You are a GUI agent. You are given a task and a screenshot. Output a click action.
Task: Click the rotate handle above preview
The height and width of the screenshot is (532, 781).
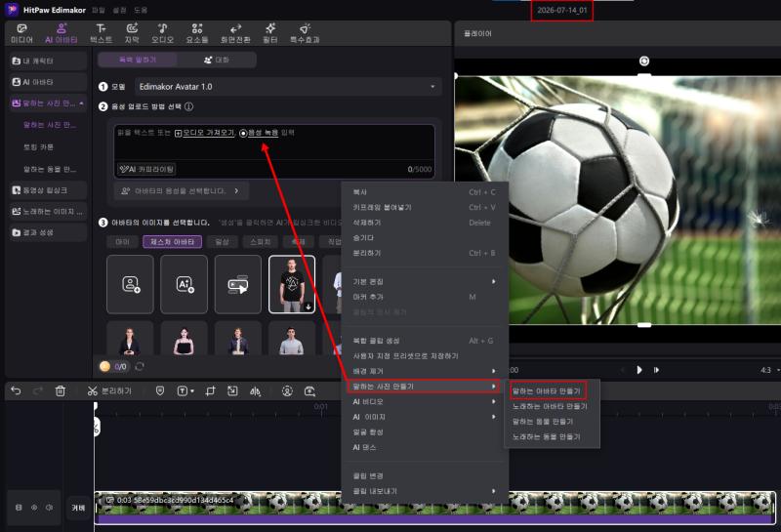click(644, 61)
